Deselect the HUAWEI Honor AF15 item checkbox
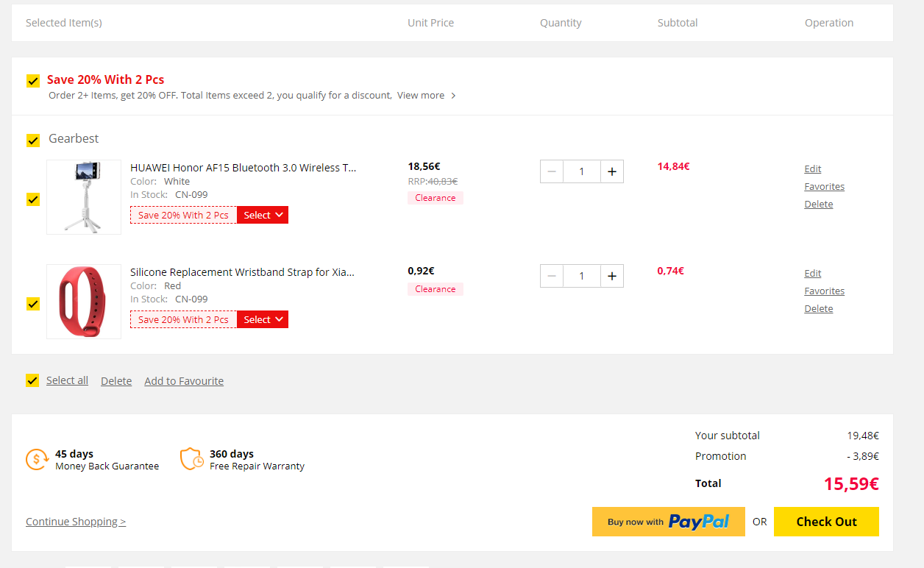Viewport: 924px width, 568px height. (x=33, y=199)
